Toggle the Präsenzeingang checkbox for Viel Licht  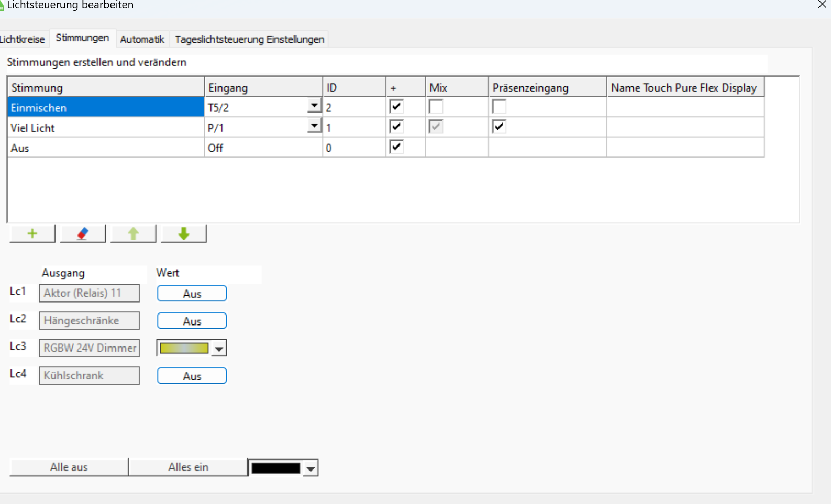499,127
